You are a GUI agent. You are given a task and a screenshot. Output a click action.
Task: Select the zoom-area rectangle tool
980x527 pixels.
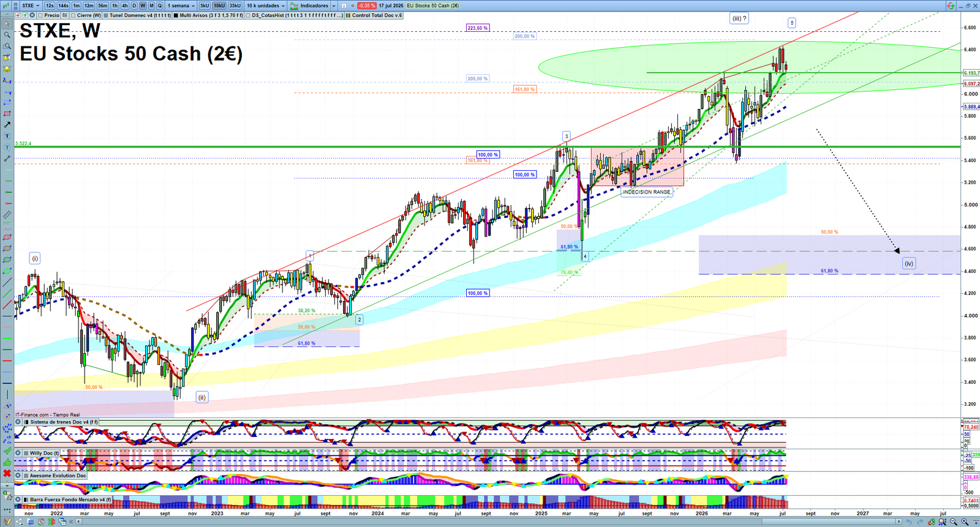tap(7, 46)
